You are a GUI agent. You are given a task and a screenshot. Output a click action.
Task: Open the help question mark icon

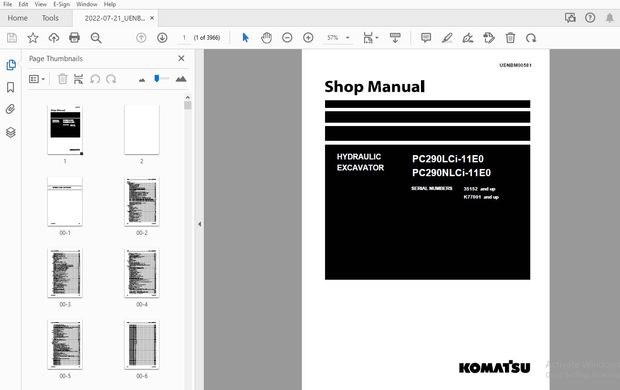[x=590, y=18]
